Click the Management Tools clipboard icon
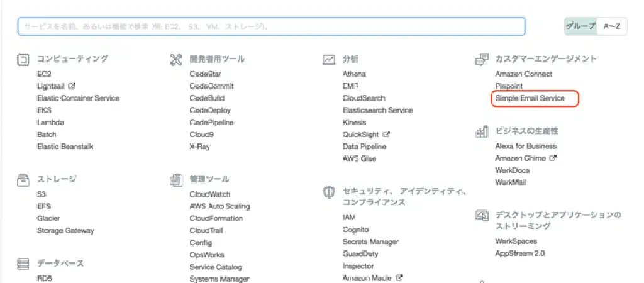Viewport: 644px width, 283px height. pos(176,180)
